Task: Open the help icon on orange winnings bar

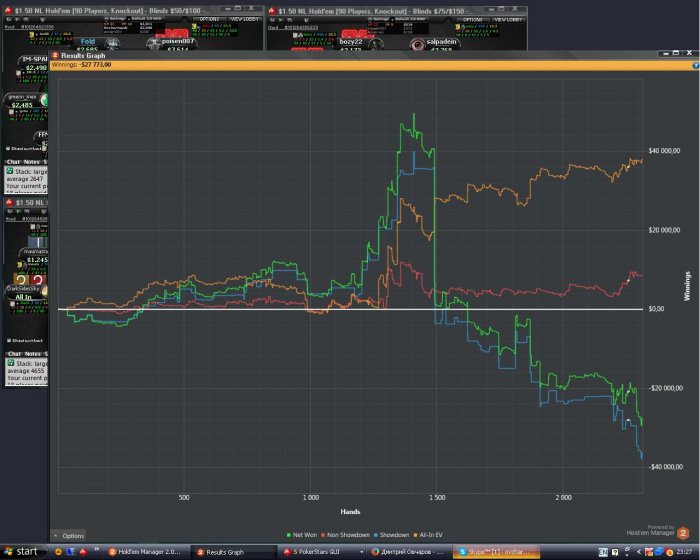Action: click(x=696, y=66)
